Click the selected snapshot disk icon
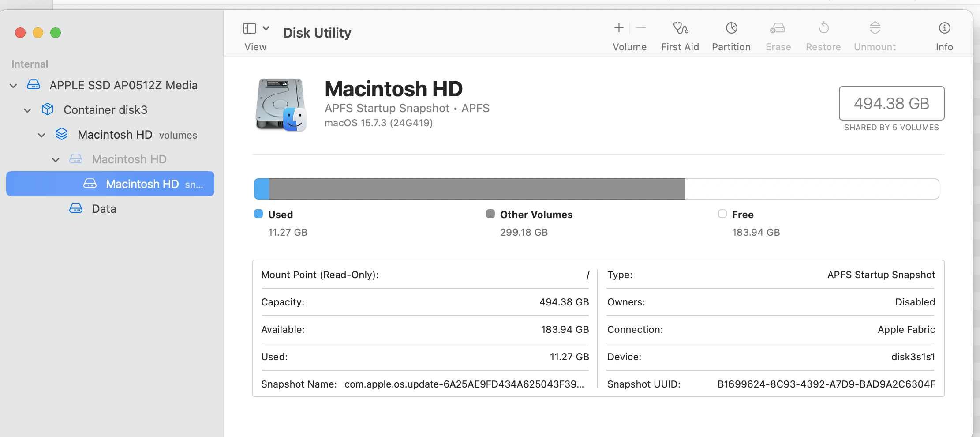This screenshot has width=980, height=437. tap(90, 183)
